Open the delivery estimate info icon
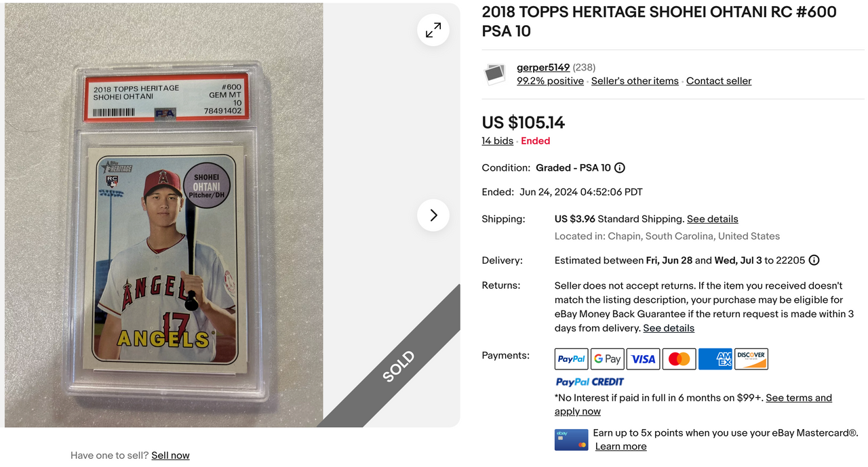 [x=814, y=260]
